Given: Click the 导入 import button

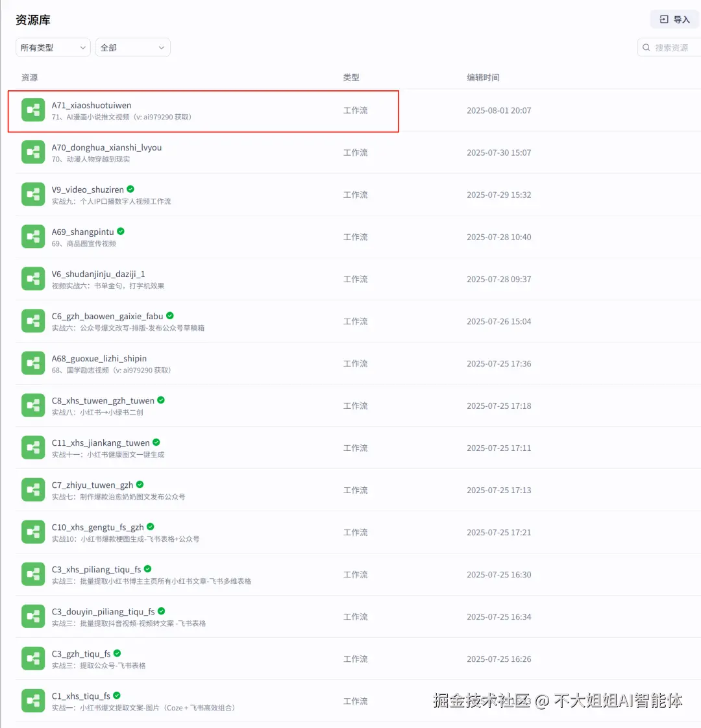Looking at the screenshot, I should (674, 19).
